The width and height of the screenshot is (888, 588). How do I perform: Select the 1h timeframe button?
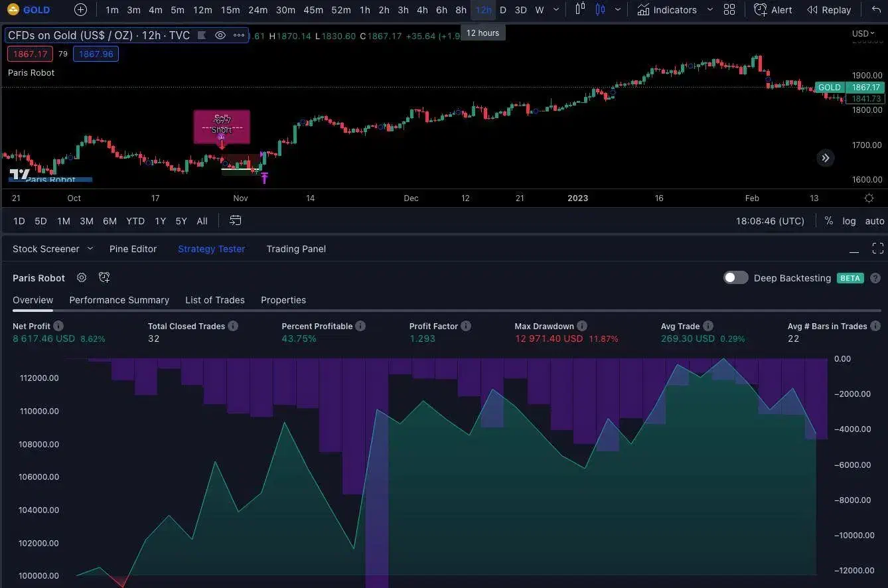(x=365, y=10)
